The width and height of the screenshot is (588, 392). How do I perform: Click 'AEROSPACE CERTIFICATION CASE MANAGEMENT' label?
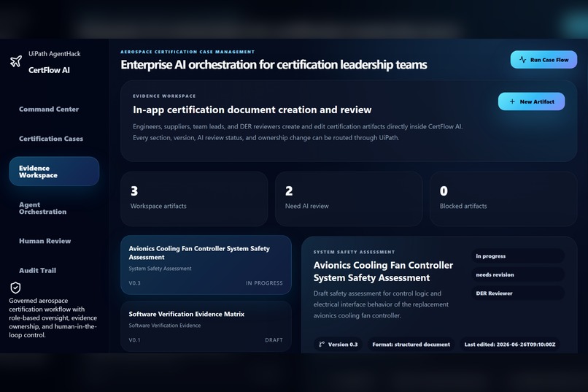187,52
